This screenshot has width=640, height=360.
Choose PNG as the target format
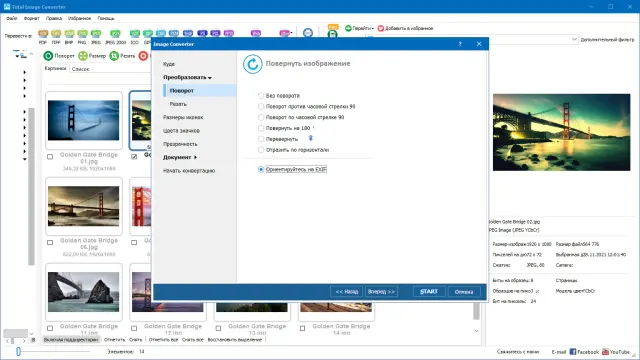[82, 36]
